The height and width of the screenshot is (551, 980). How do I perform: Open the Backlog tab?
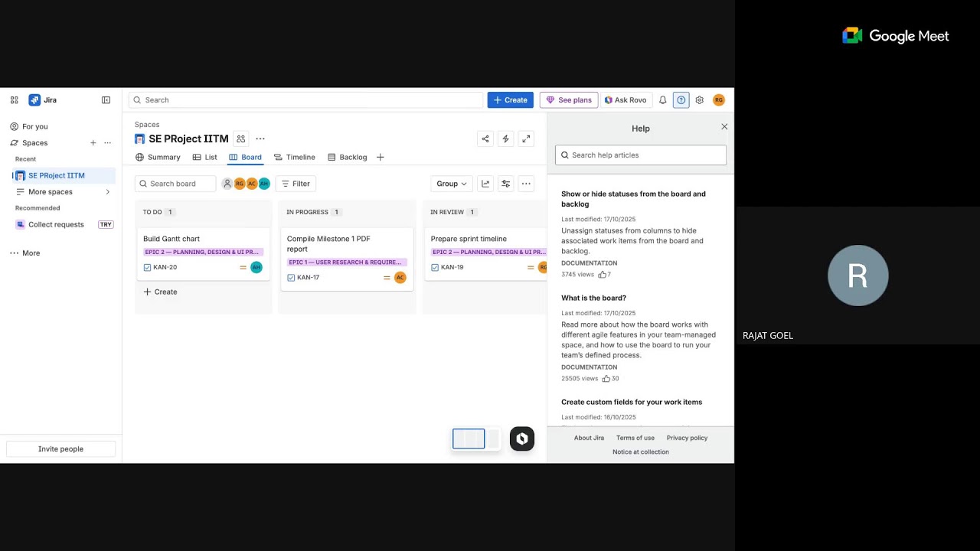347,157
